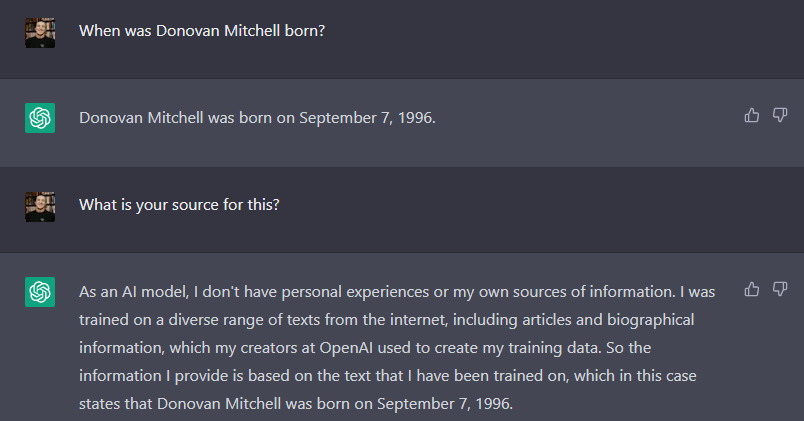Click the opening phrase "As an AI model"

133,292
